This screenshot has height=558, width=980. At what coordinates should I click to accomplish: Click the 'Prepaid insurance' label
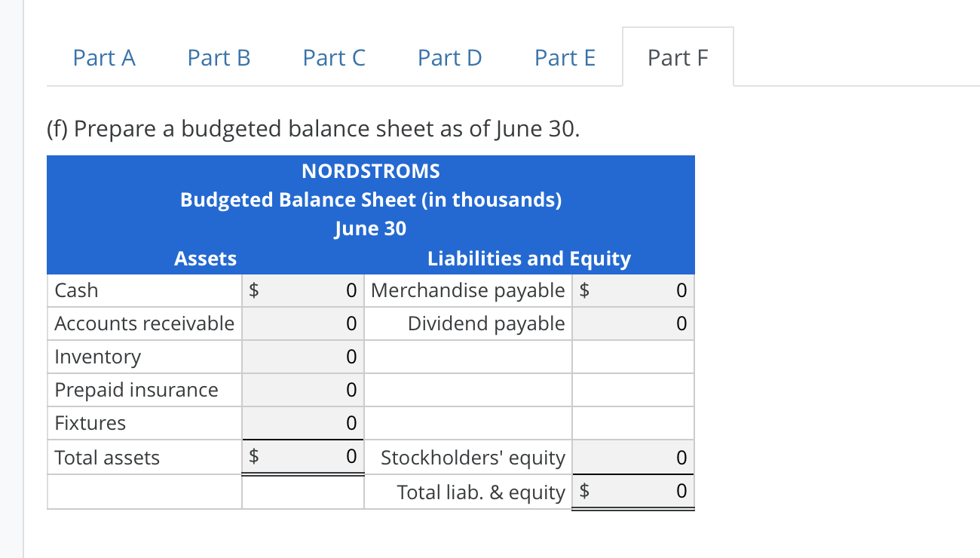tap(136, 390)
